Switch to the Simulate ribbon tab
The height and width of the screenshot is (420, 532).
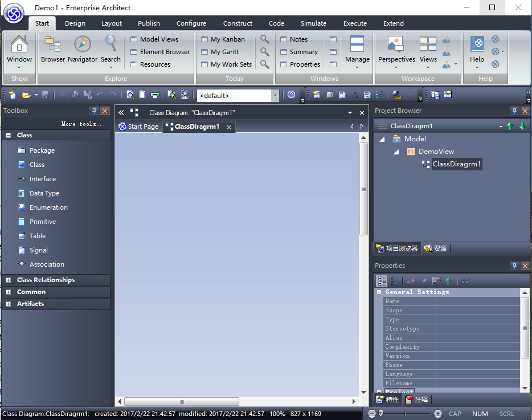coord(313,23)
